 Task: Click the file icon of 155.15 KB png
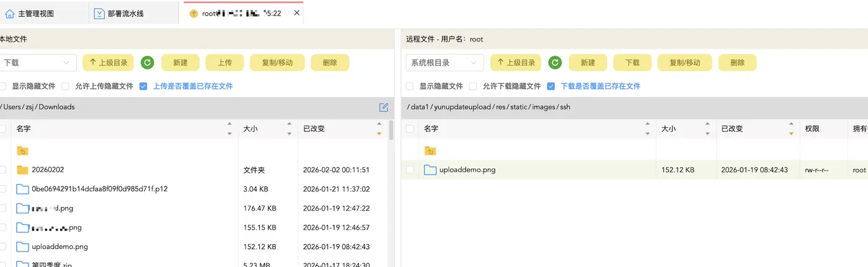coord(23,227)
